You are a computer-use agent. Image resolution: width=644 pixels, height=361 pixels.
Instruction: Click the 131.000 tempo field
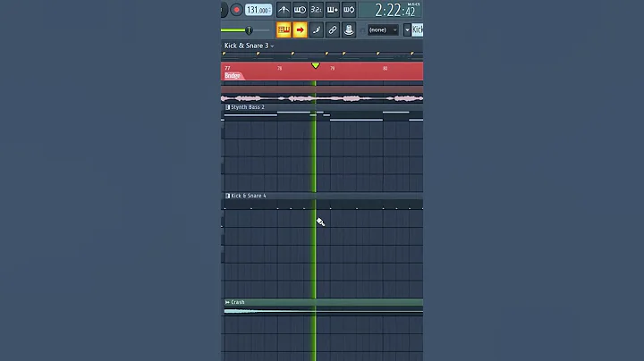(x=258, y=10)
